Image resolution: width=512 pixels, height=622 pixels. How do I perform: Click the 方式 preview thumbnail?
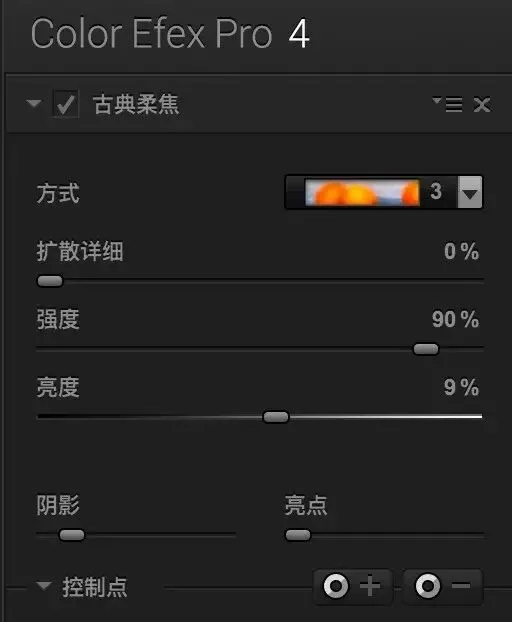click(362, 192)
